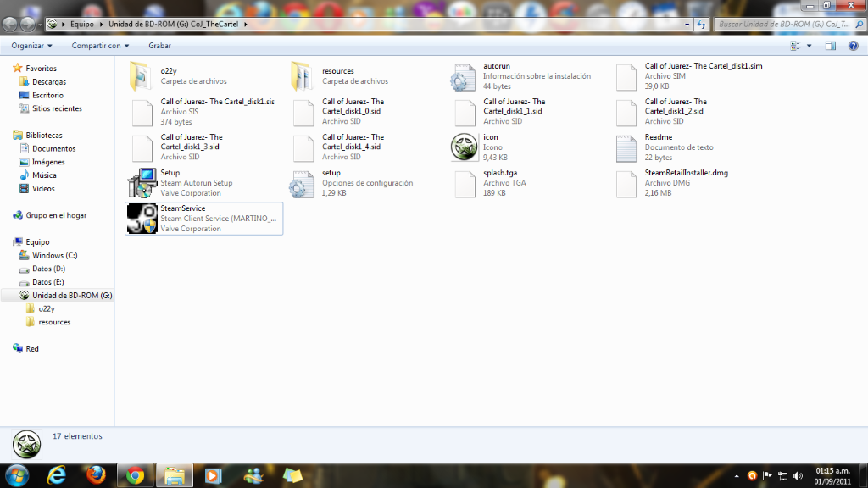
Task: Open Documentos library
Action: coord(53,148)
